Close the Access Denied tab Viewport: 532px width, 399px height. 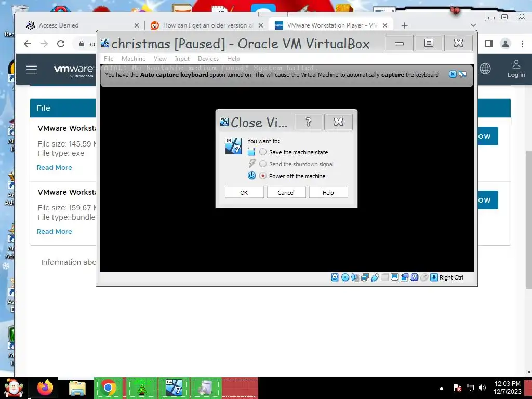[137, 25]
